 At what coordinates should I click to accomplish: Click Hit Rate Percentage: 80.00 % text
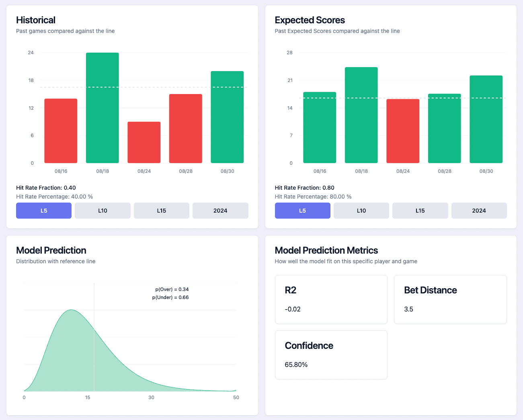(313, 197)
